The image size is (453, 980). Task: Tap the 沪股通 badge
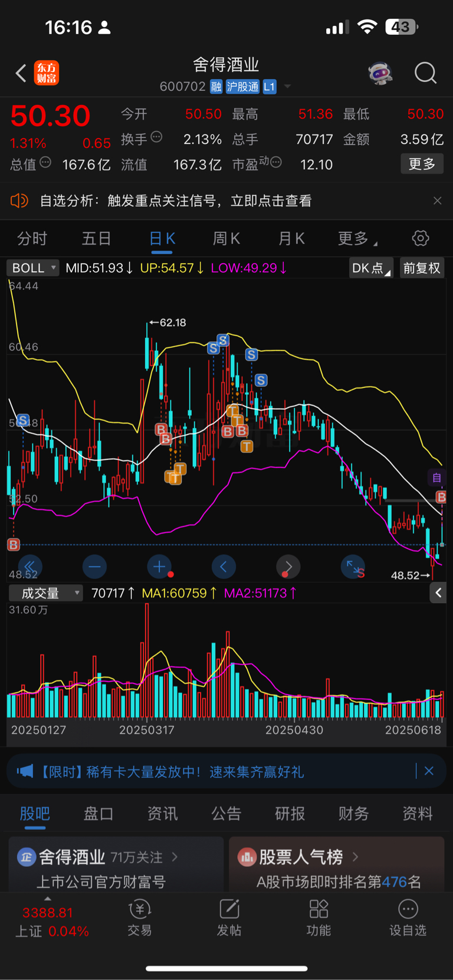click(242, 87)
